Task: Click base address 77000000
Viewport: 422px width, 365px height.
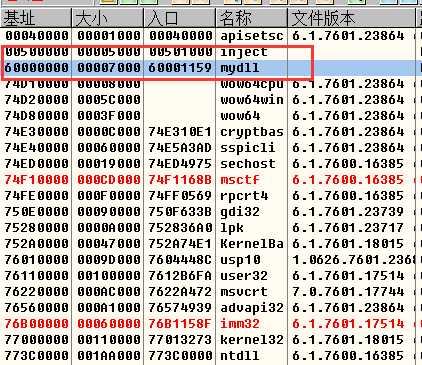Action: pos(37,340)
